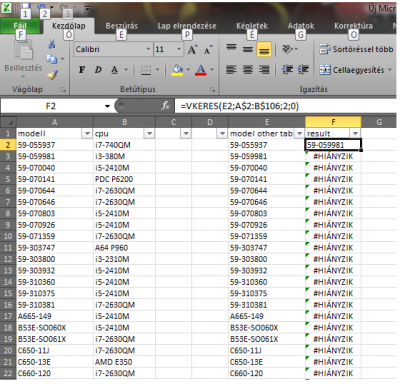
Task: Toggle italic D formatting button
Action: pyautogui.click(x=98, y=70)
